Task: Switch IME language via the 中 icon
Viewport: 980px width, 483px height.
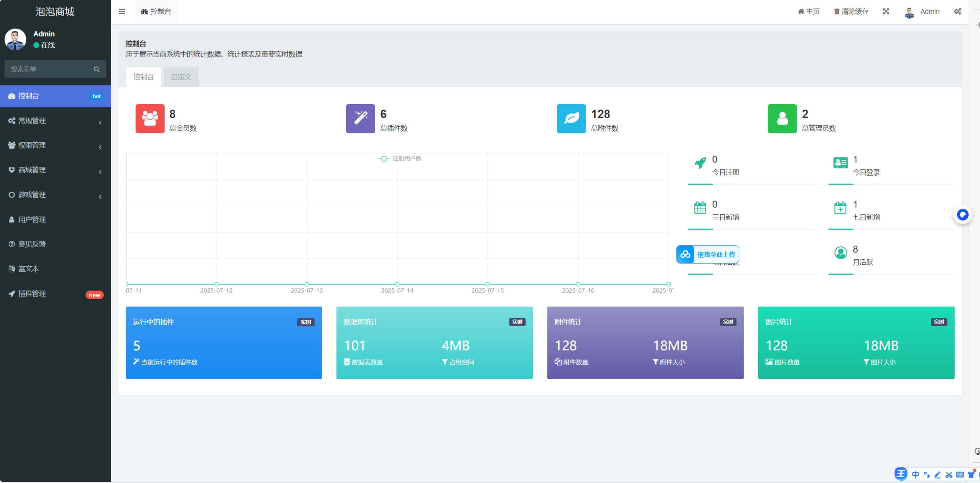Action: coord(915,474)
